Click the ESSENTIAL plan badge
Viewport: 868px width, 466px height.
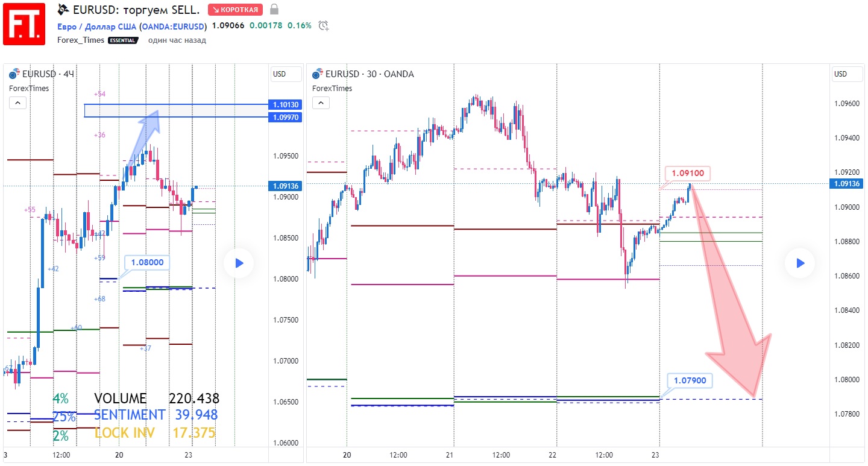123,40
